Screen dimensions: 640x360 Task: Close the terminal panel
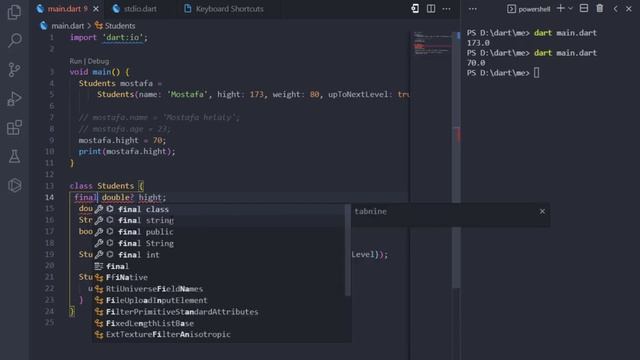pos(629,9)
